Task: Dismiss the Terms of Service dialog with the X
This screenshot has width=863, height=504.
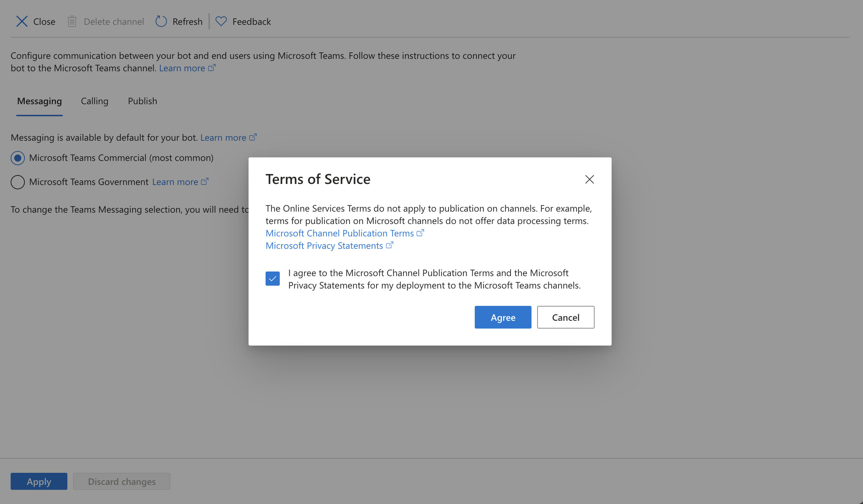Action: (589, 179)
